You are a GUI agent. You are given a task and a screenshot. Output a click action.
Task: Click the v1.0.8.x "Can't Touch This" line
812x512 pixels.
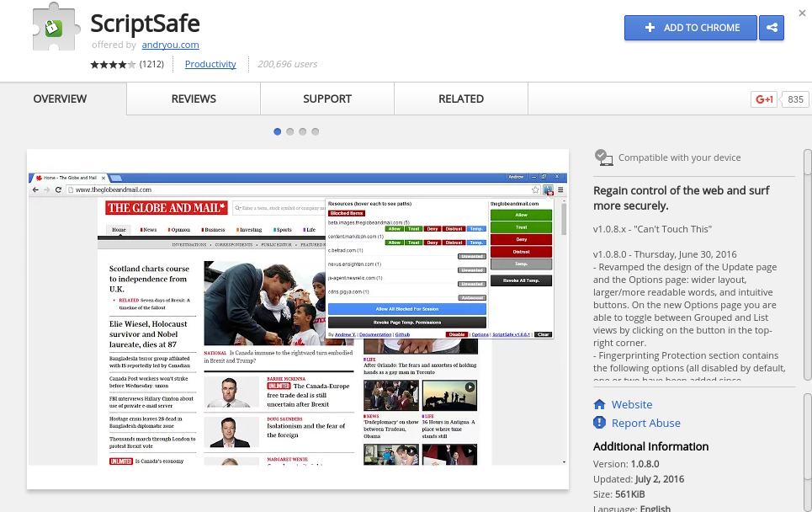click(x=652, y=229)
